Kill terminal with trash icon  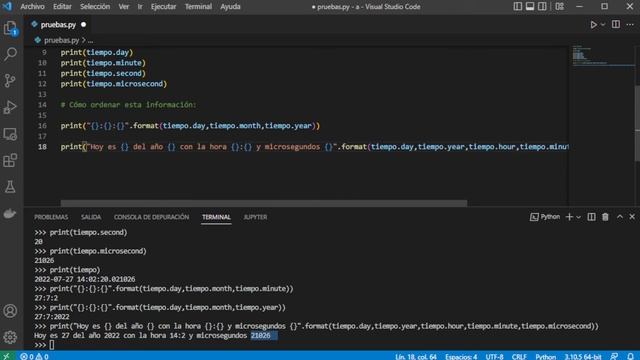coord(605,217)
